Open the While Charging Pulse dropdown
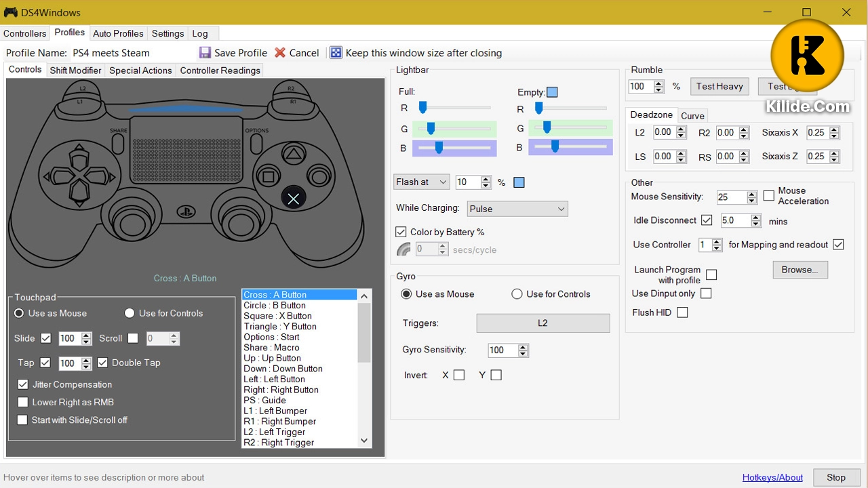 [517, 209]
